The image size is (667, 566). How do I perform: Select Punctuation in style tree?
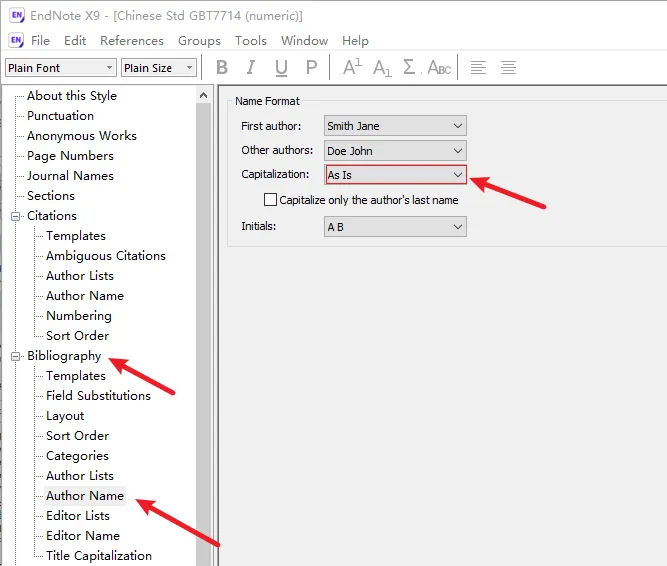click(x=60, y=116)
